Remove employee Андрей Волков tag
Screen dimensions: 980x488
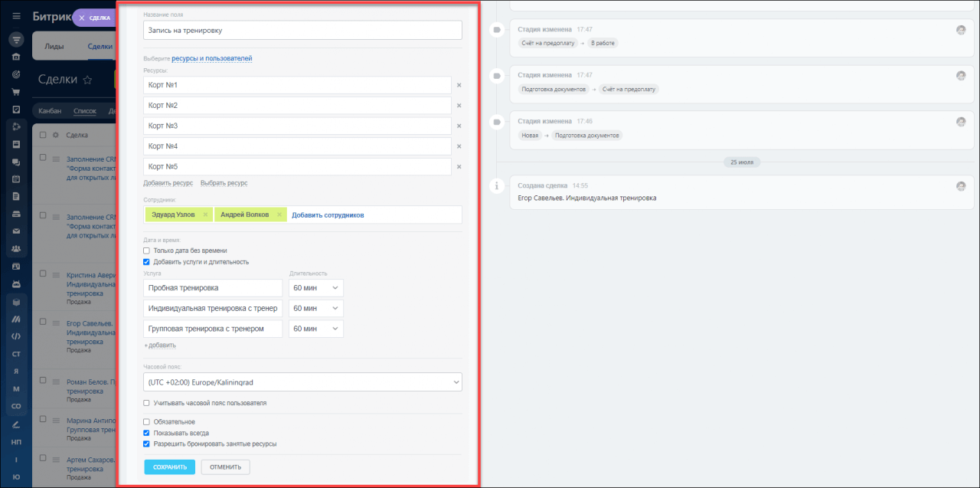279,215
